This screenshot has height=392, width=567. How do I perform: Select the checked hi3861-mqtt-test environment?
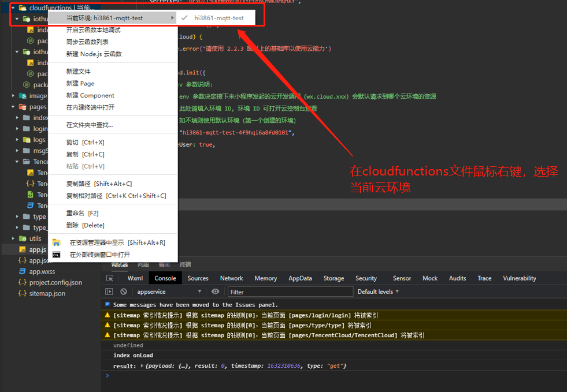click(218, 18)
